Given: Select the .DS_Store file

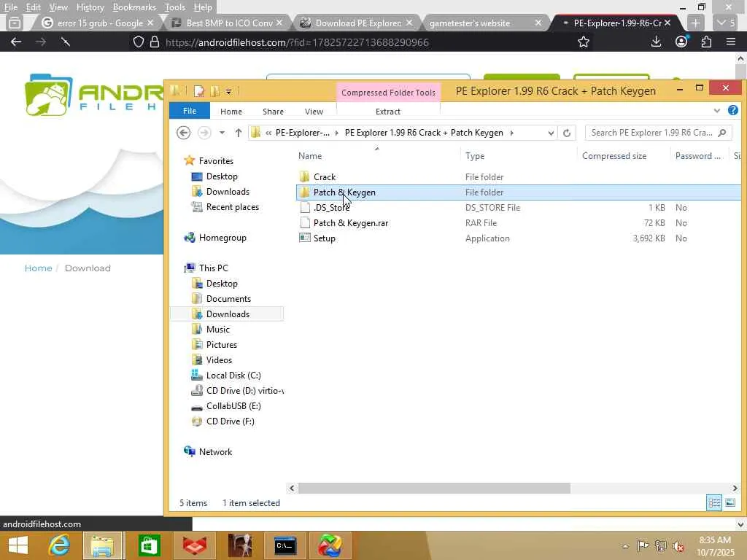Looking at the screenshot, I should [x=331, y=208].
